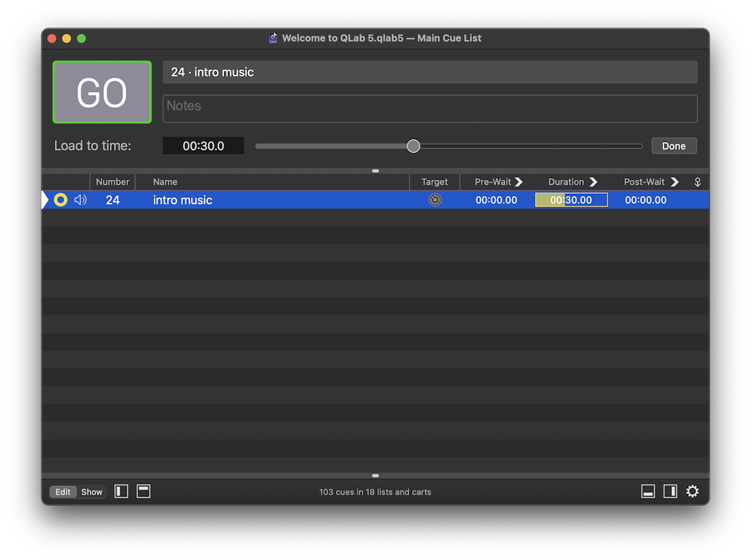Screen dimensions: 751x560
Task: Toggle the left sidebar panel icon
Action: pyautogui.click(x=121, y=491)
